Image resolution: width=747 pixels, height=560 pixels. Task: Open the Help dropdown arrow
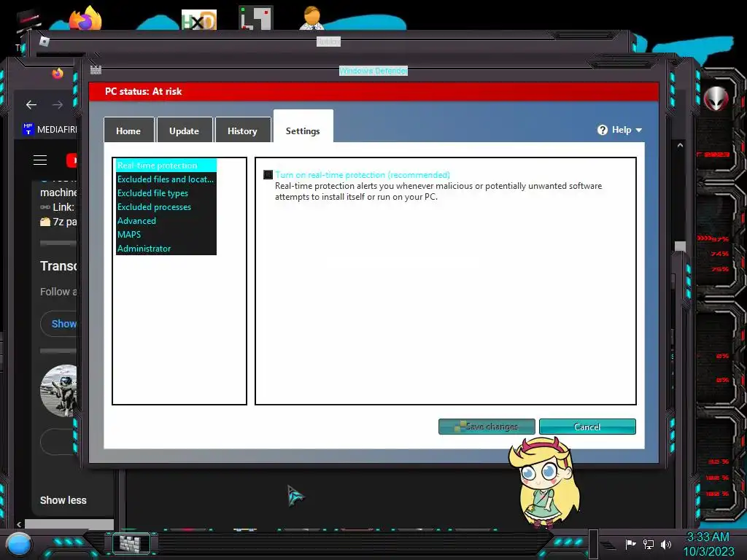639,130
